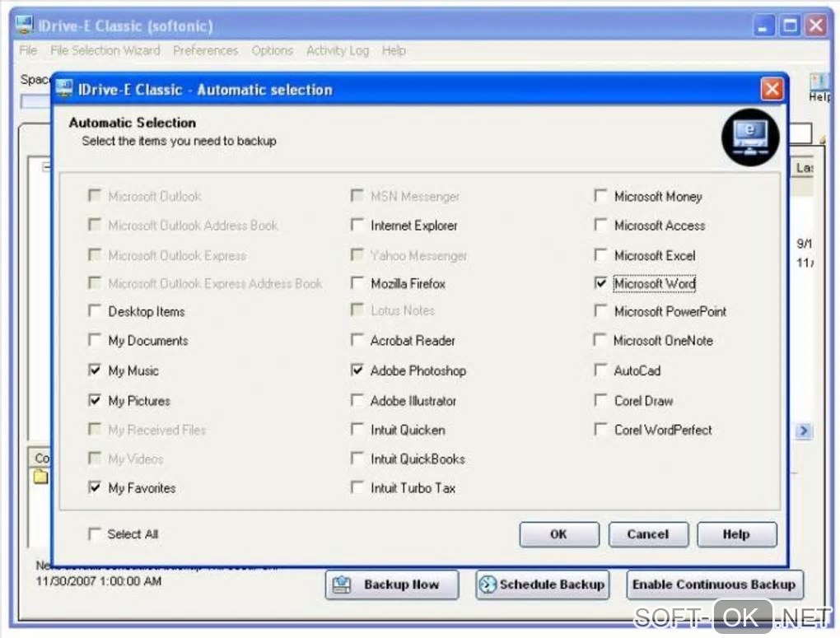Toggle the Select All checkbox
Screen dimensions: 840x638
coord(94,533)
